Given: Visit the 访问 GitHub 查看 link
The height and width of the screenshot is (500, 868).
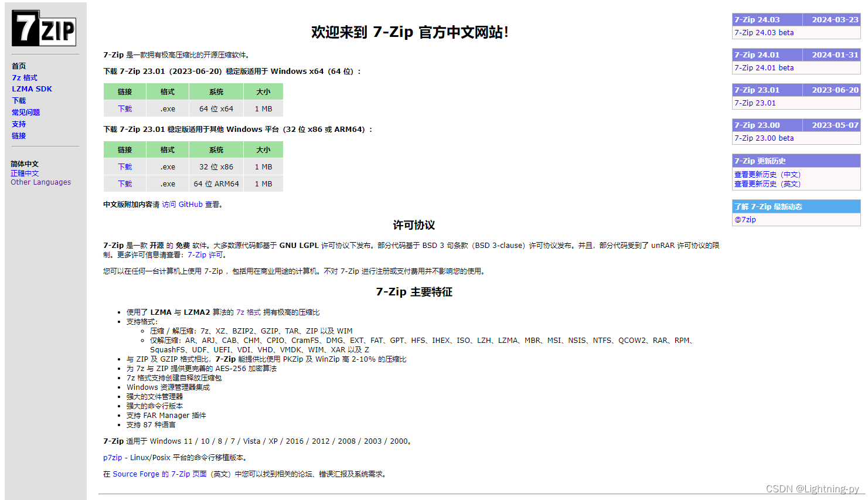Looking at the screenshot, I should point(191,205).
